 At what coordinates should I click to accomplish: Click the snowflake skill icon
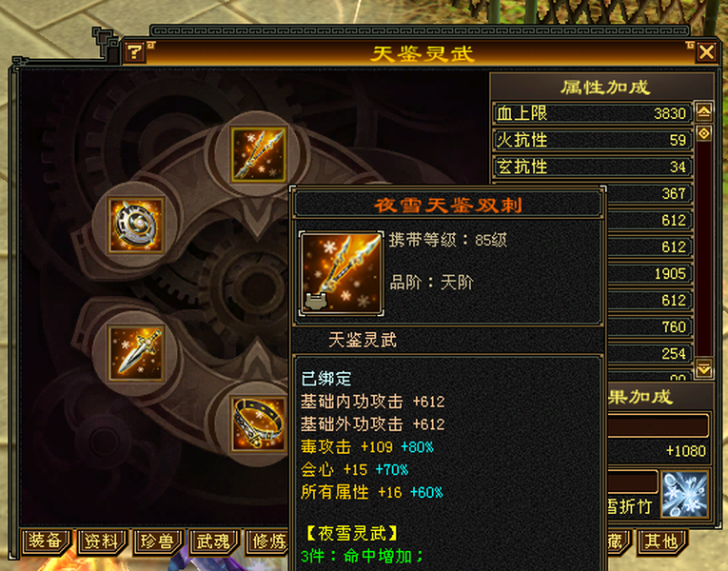pyautogui.click(x=684, y=495)
